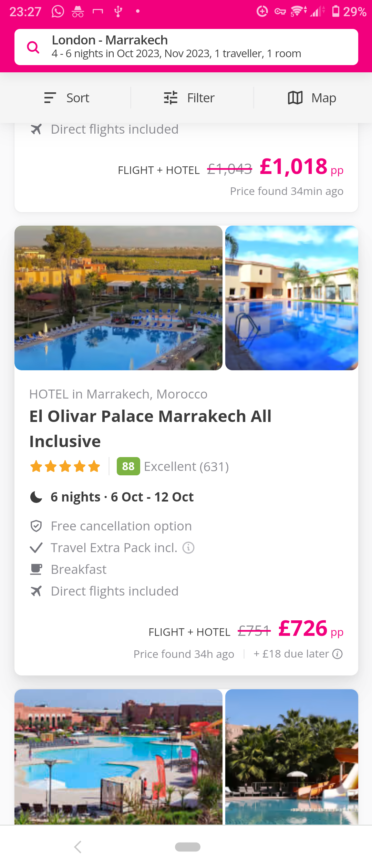View El Olivar Palace garden pool photo
Image resolution: width=372 pixels, height=868 pixels.
[x=118, y=298]
